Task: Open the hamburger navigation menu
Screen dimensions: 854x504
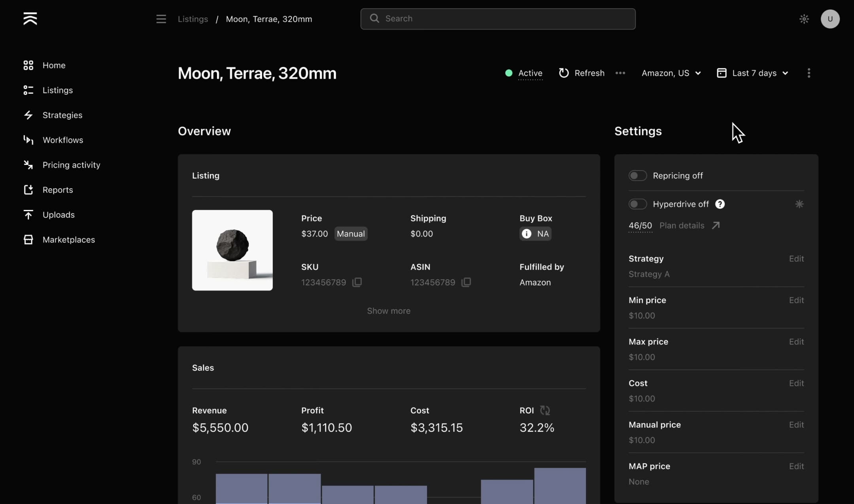Action: point(161,19)
